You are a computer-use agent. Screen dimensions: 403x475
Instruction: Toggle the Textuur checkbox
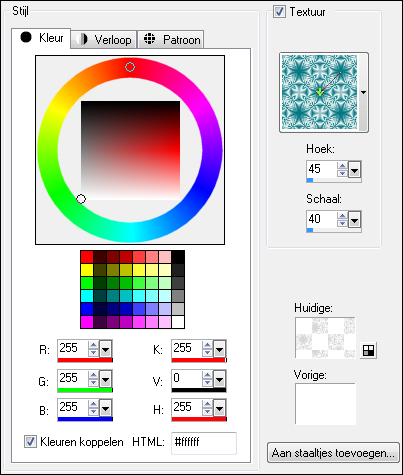(279, 12)
